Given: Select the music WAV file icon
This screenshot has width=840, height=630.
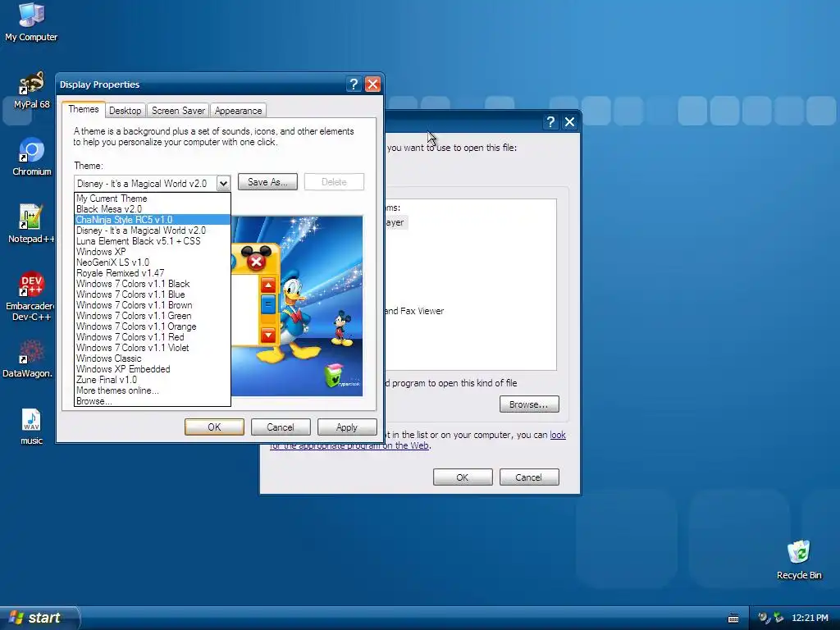Looking at the screenshot, I should point(31,427).
